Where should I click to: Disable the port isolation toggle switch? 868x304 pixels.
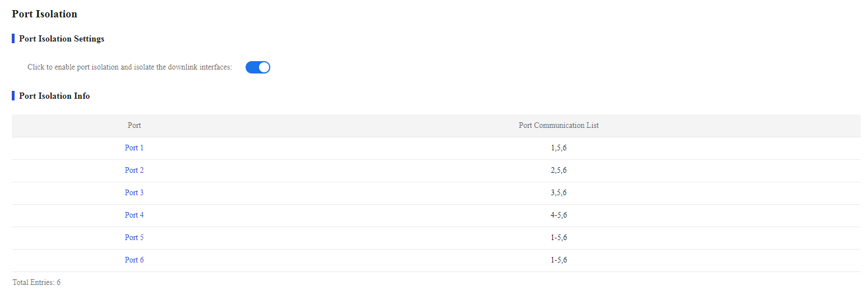[x=258, y=67]
